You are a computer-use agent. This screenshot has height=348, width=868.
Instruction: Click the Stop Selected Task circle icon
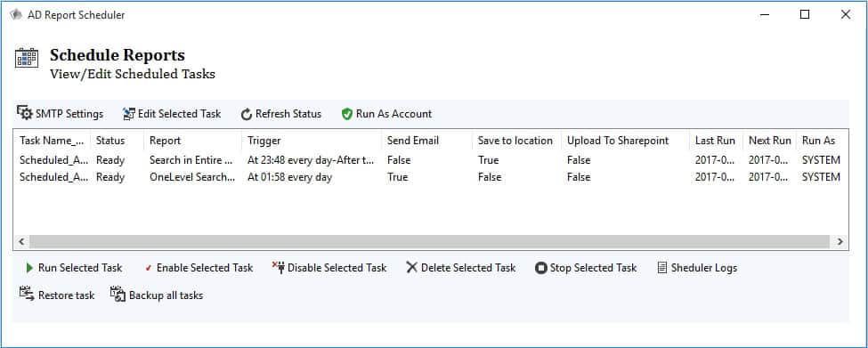541,268
